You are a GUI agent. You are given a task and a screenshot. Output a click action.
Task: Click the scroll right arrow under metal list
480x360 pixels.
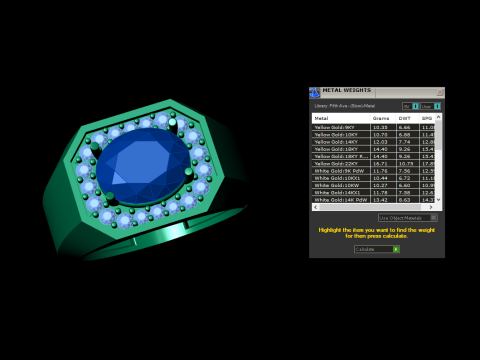431,207
